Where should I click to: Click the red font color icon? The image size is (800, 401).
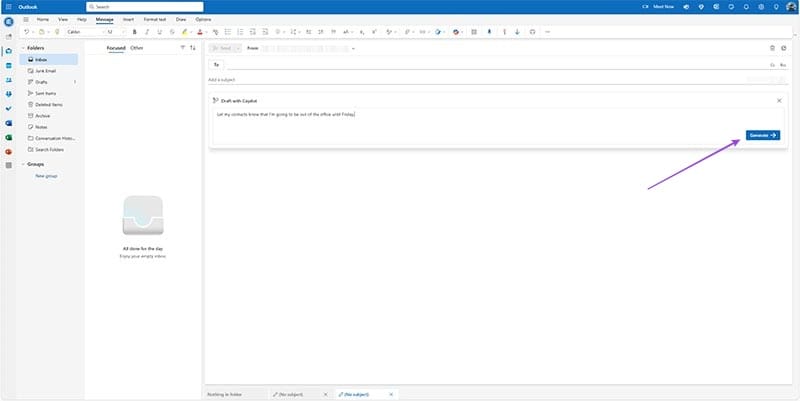click(x=199, y=32)
